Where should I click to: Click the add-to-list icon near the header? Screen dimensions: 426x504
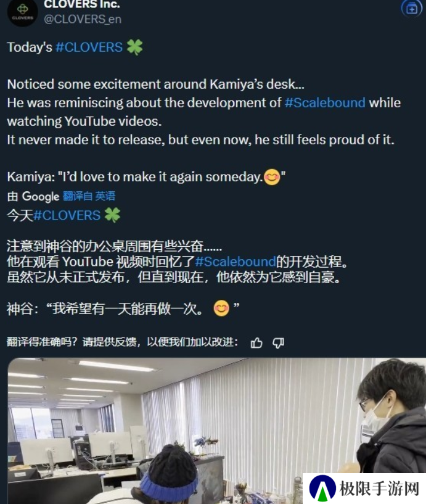pyautogui.click(x=412, y=9)
